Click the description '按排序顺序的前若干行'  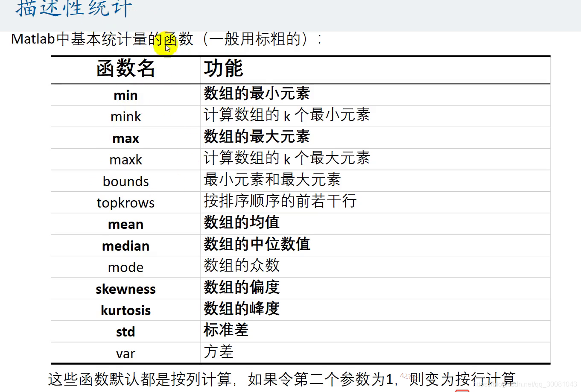point(280,201)
